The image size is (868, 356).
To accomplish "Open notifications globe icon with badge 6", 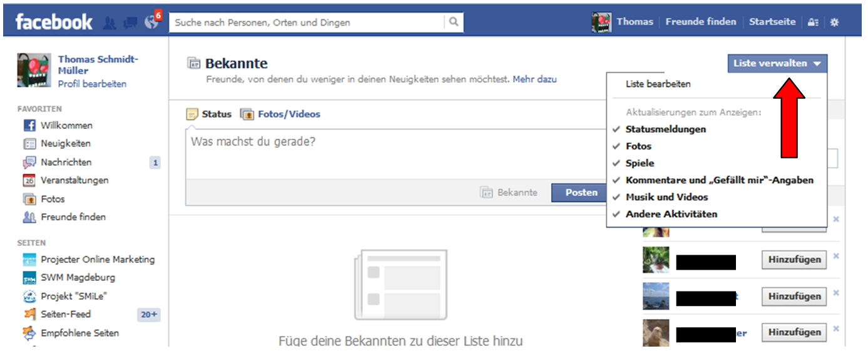I will click(x=152, y=21).
